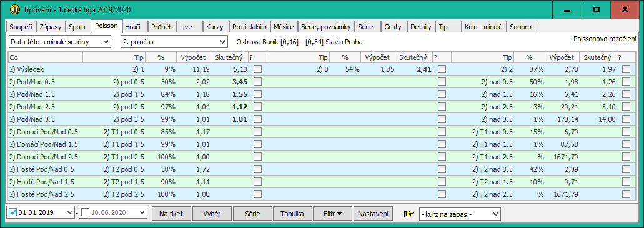Check the box for 2) T1 pod 0.5
The image size is (644, 228).
(x=257, y=131)
